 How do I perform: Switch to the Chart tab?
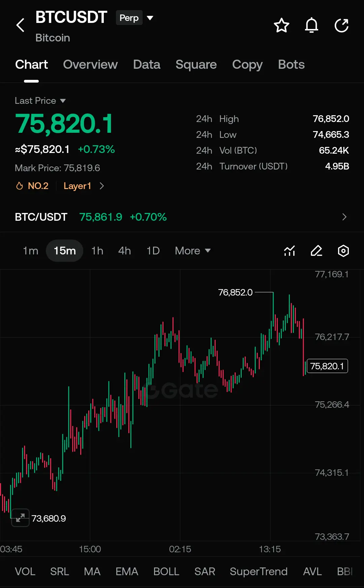[x=31, y=64]
